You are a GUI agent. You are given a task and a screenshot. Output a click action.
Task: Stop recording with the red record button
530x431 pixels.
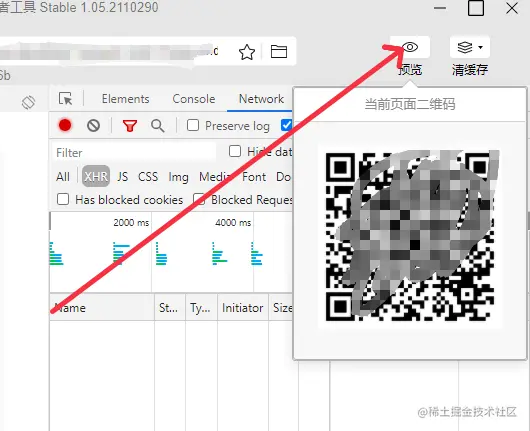(x=65, y=125)
